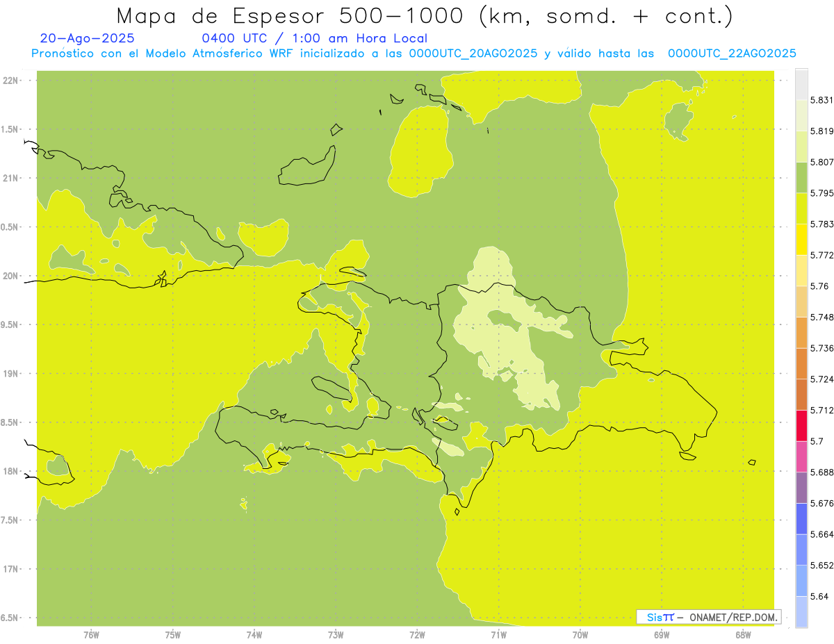834x644 pixels.
Task: Click the legend value 5.795
Action: [821, 193]
